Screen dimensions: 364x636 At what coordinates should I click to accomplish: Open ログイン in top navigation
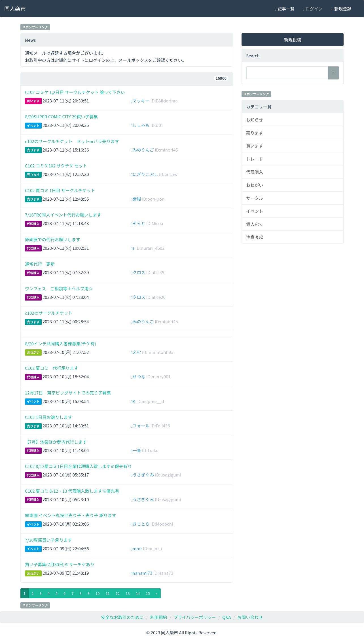point(312,9)
